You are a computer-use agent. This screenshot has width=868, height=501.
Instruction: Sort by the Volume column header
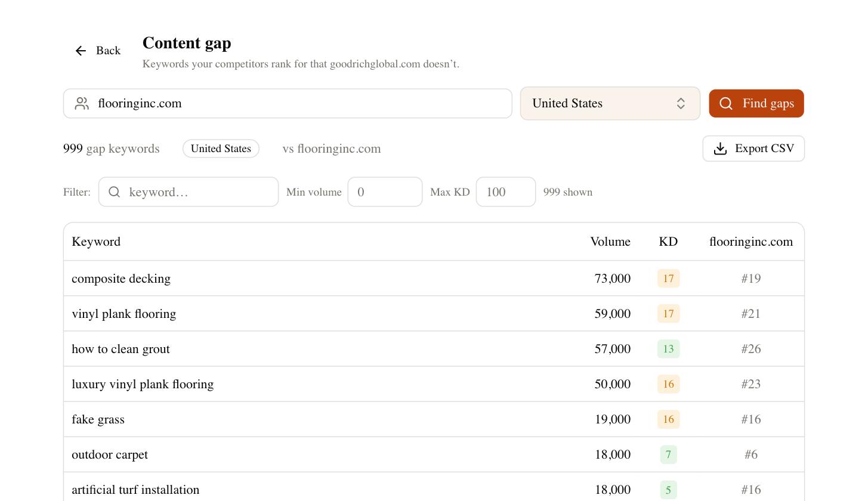pos(610,242)
